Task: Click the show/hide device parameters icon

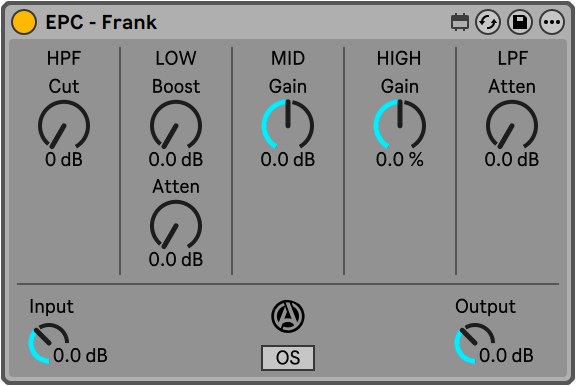Action: tap(460, 22)
